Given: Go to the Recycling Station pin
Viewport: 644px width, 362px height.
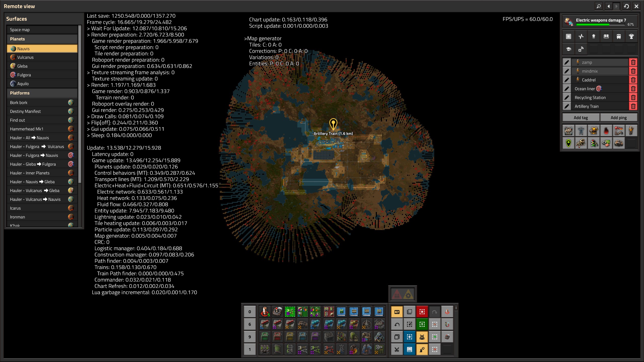Looking at the screenshot, I should tap(600, 98).
